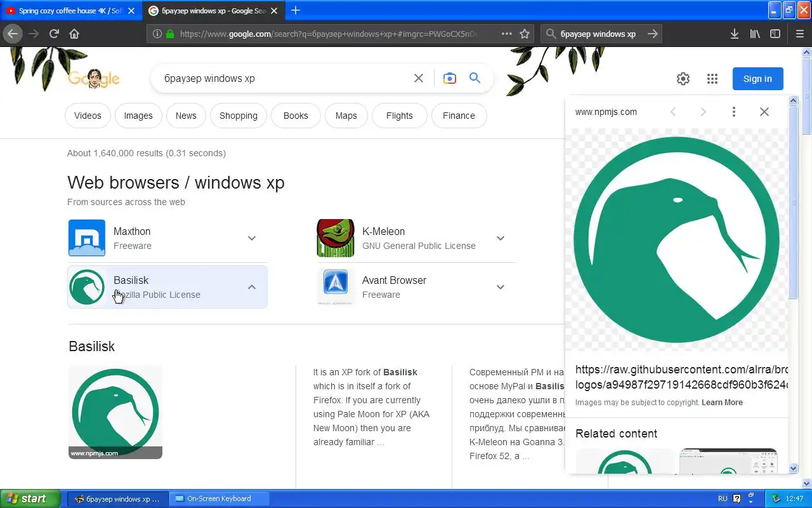Run search with blue magnifier icon
The width and height of the screenshot is (812, 508).
(x=475, y=77)
